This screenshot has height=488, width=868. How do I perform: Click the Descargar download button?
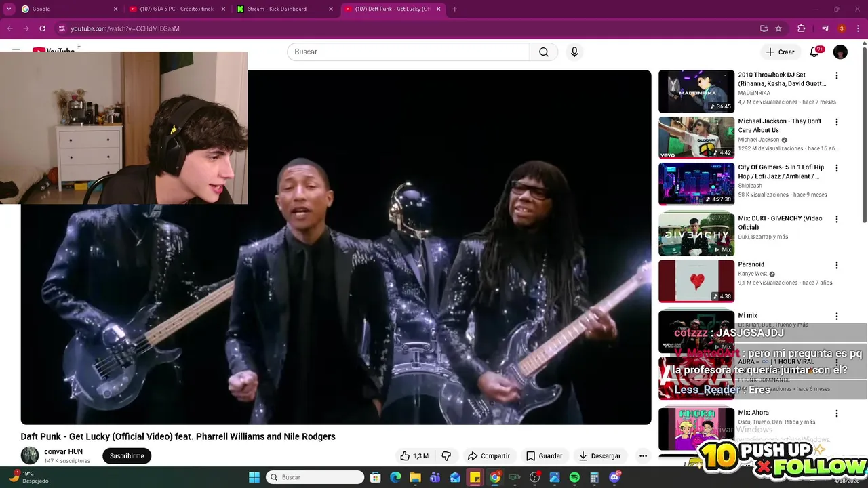click(599, 456)
